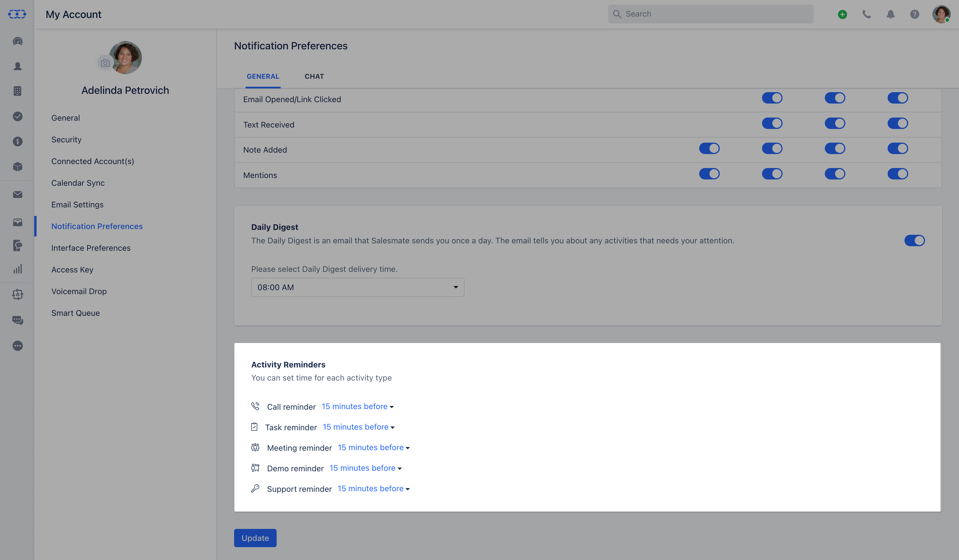Switch to the CHAT tab
The image size is (959, 560).
tap(314, 76)
